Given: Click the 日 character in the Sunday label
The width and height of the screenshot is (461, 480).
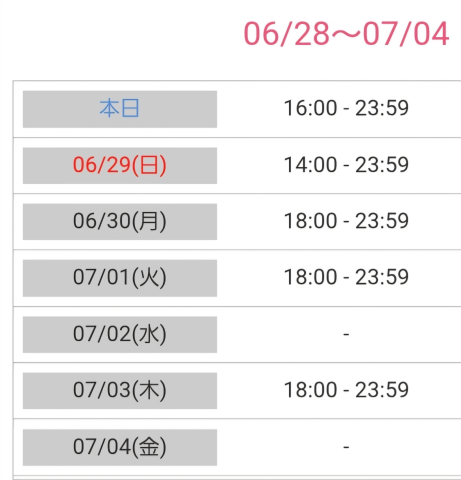Looking at the screenshot, I should click(x=149, y=165).
